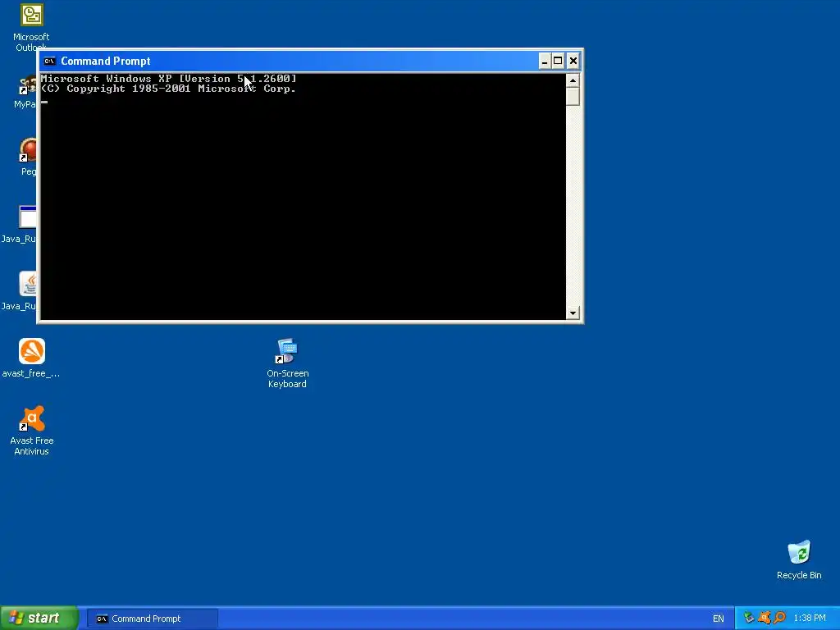This screenshot has width=840, height=630.
Task: Click the safely remove hardware tray icon
Action: pos(749,619)
